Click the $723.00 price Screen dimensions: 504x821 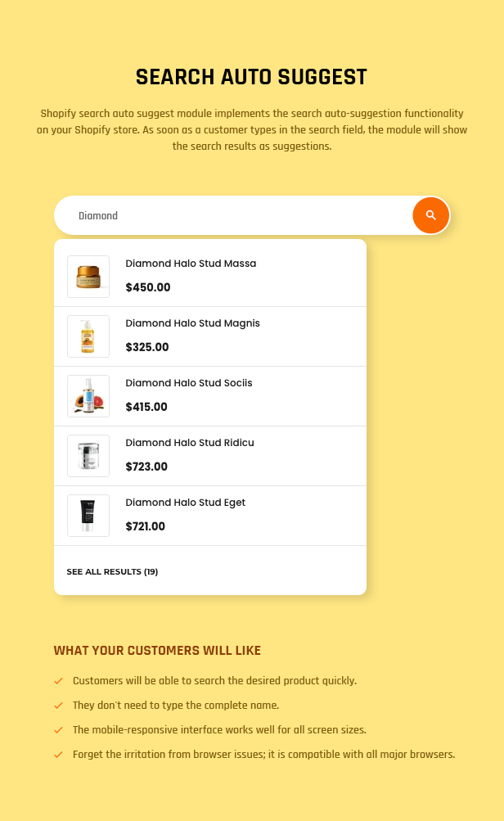[x=146, y=467]
